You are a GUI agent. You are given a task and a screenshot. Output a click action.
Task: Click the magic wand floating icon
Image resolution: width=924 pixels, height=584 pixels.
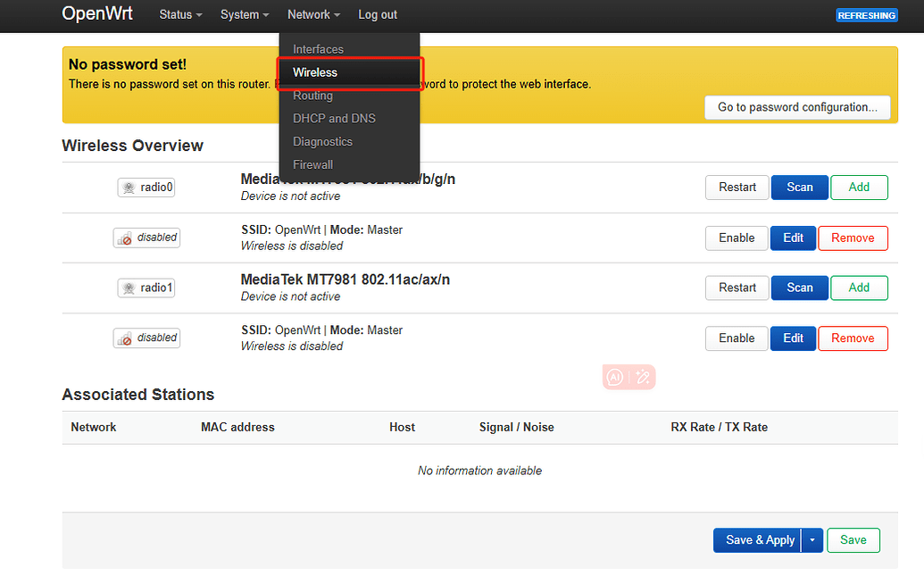(x=643, y=377)
